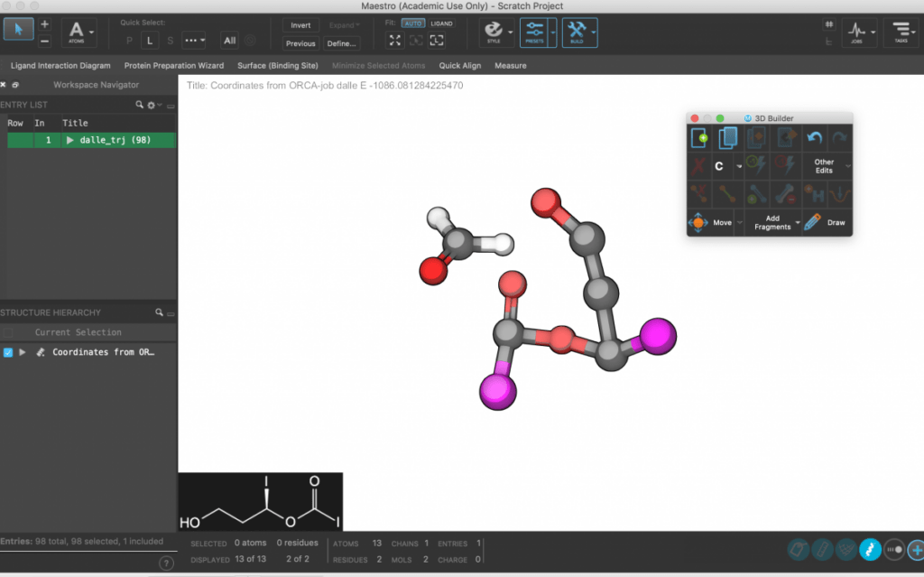The height and width of the screenshot is (577, 924).
Task: Expand the Coordinates from OR… hierarchy node
Action: [23, 352]
